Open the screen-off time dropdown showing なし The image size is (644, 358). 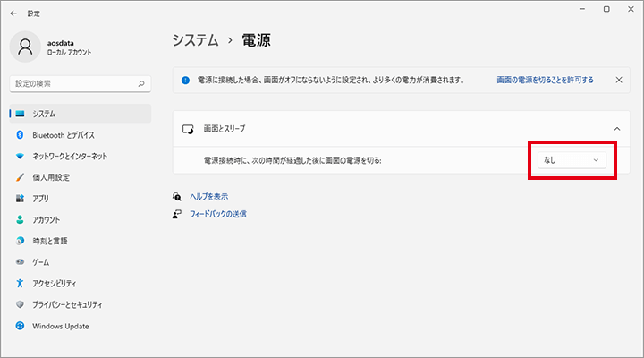point(572,160)
